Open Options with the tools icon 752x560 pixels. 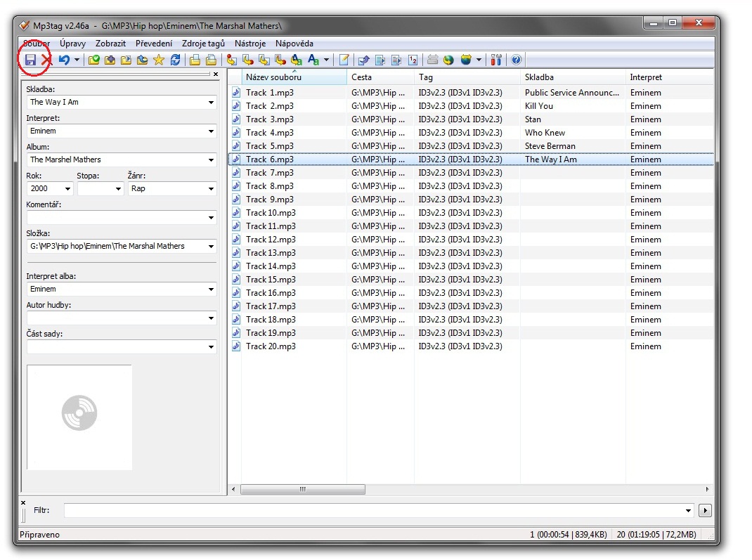[x=496, y=60]
